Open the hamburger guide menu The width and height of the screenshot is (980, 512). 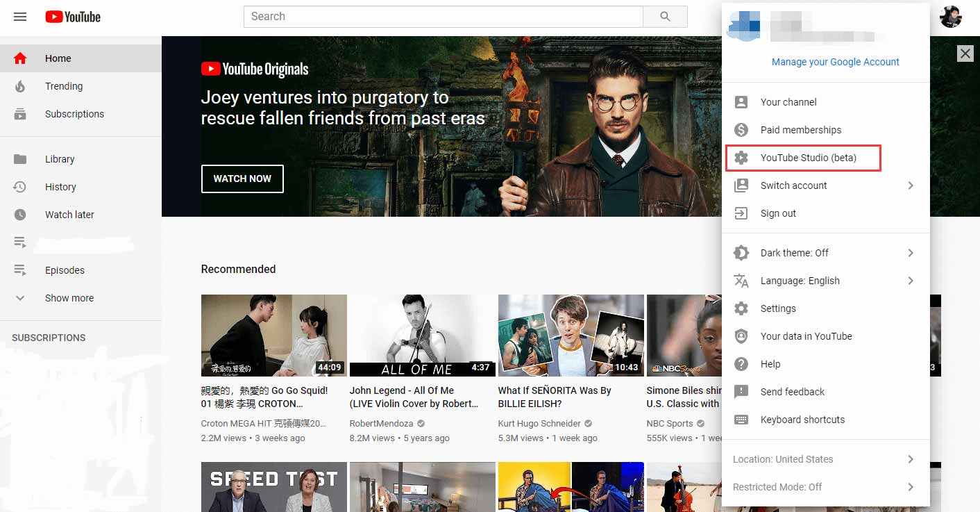[20, 17]
